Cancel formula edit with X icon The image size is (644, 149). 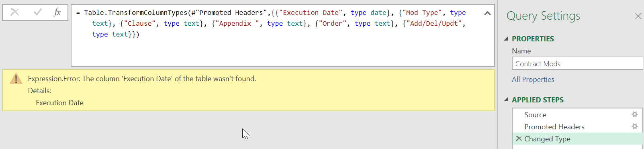click(x=15, y=12)
